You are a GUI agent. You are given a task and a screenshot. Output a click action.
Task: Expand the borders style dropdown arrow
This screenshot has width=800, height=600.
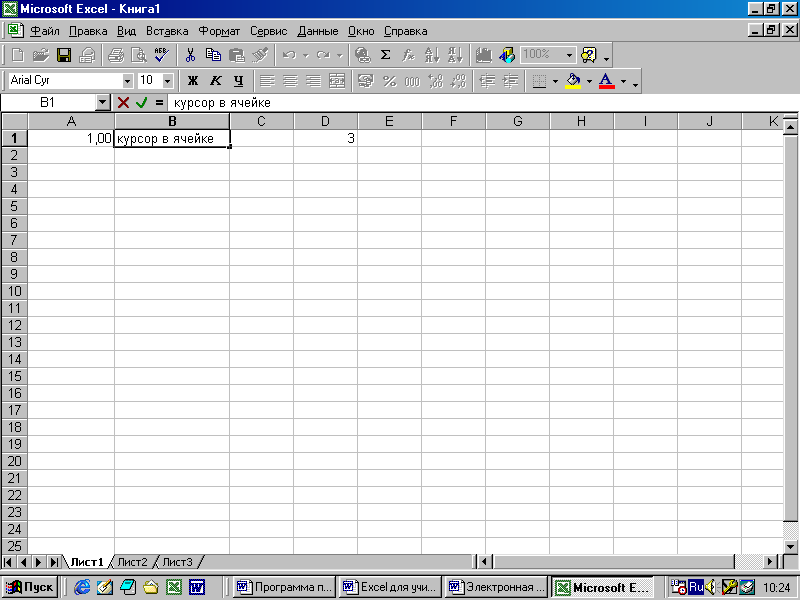pyautogui.click(x=555, y=81)
